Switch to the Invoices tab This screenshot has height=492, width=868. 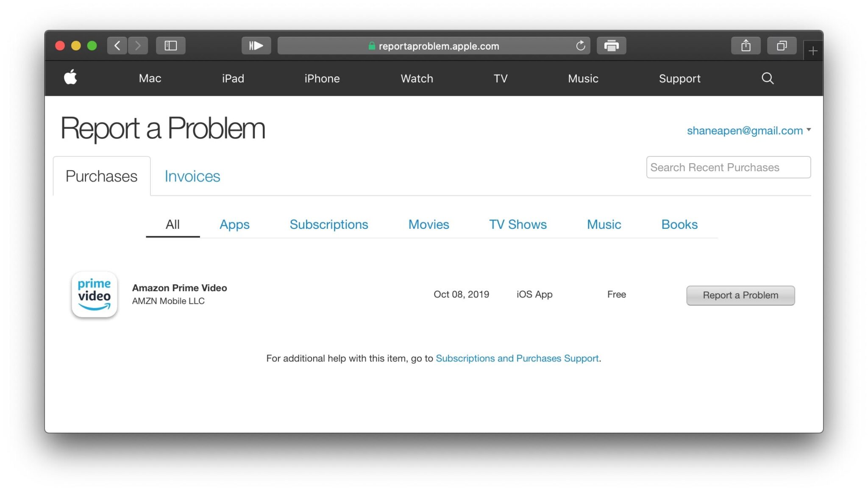pos(192,176)
